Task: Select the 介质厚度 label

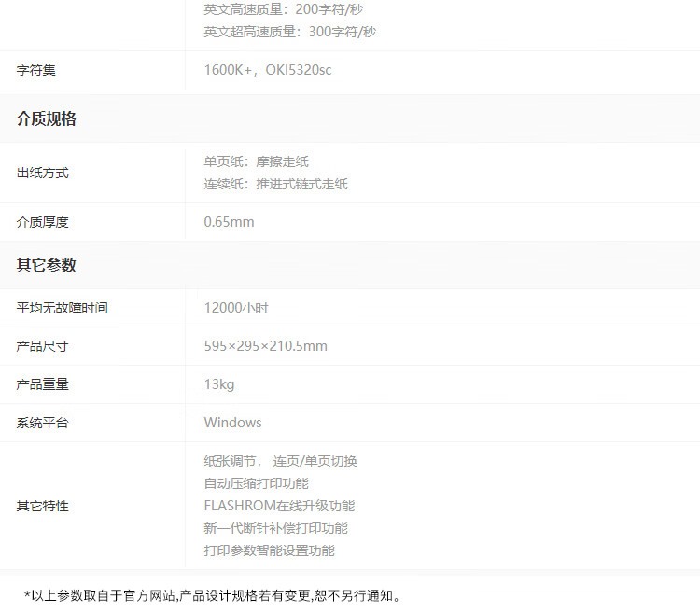Action: tap(43, 222)
